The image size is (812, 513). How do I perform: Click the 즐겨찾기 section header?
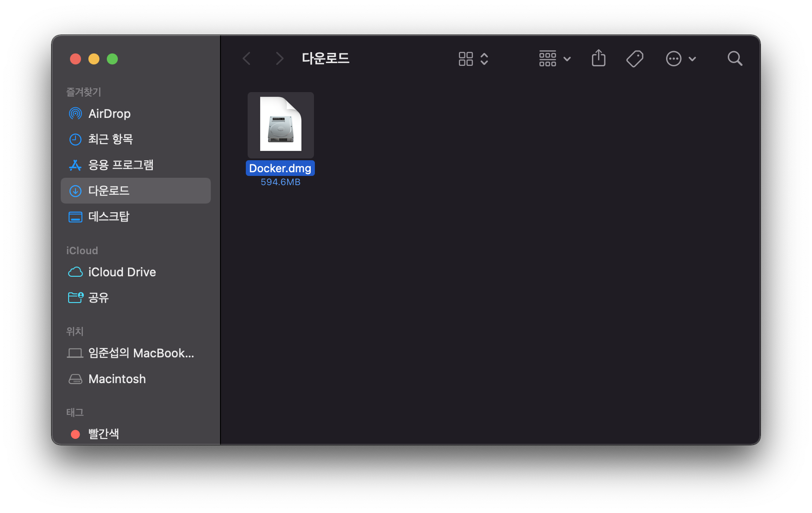pos(83,92)
